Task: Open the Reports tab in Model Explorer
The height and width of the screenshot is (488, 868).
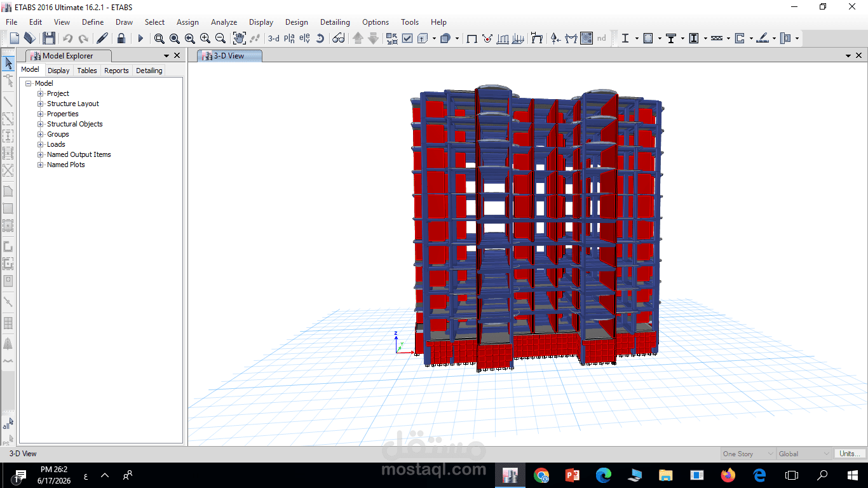Action: (x=116, y=71)
